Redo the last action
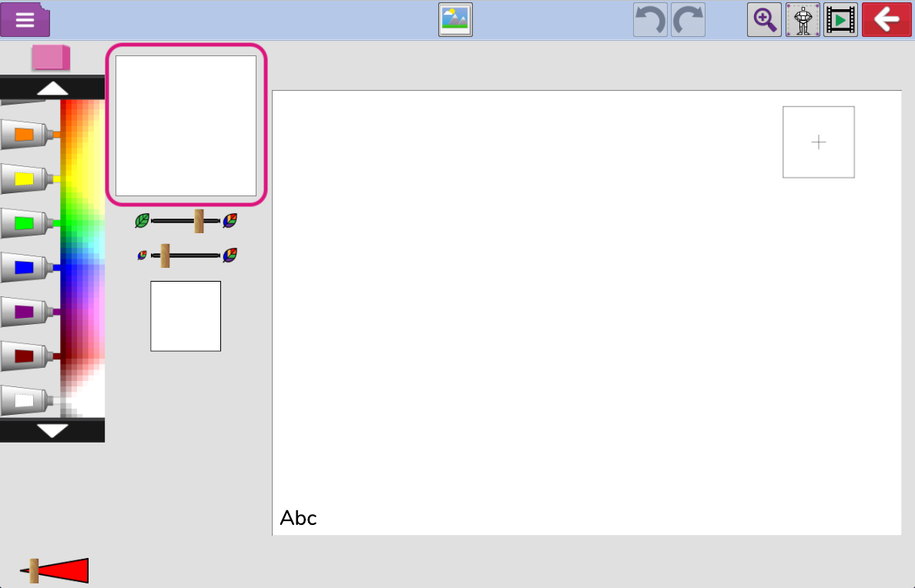This screenshot has height=588, width=915. 688,20
